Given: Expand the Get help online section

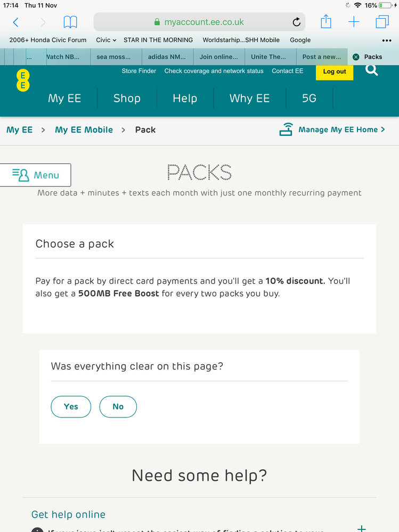Looking at the screenshot, I should pos(361,528).
